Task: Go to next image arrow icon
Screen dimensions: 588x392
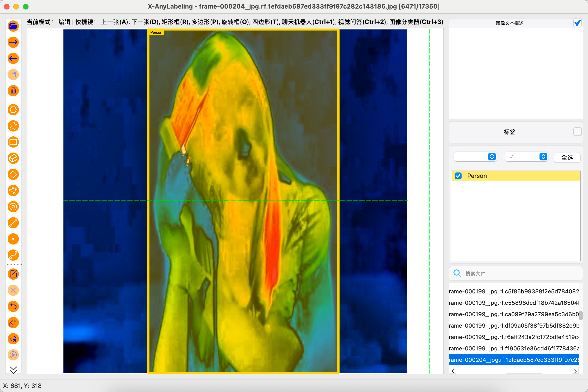Action: click(13, 42)
